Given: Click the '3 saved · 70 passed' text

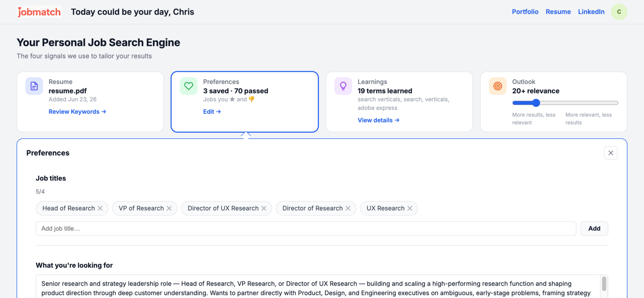Looking at the screenshot, I should (x=235, y=91).
